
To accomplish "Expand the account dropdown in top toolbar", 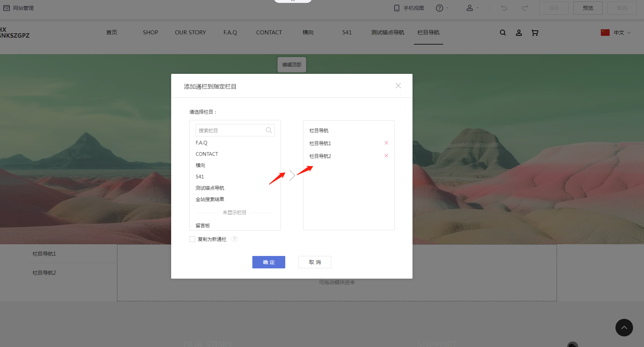I will [x=472, y=8].
